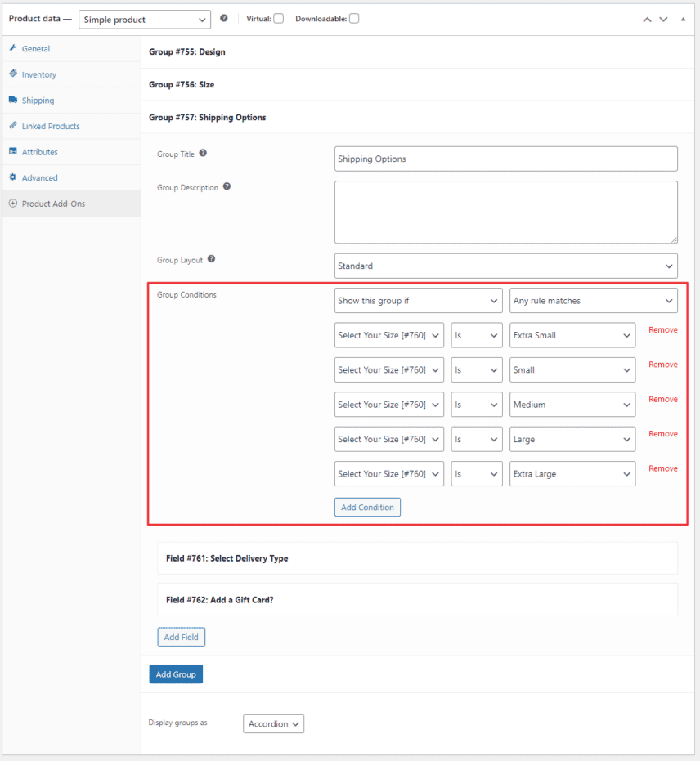This screenshot has height=761, width=700.
Task: Open the Simple product dropdown
Action: 144,19
